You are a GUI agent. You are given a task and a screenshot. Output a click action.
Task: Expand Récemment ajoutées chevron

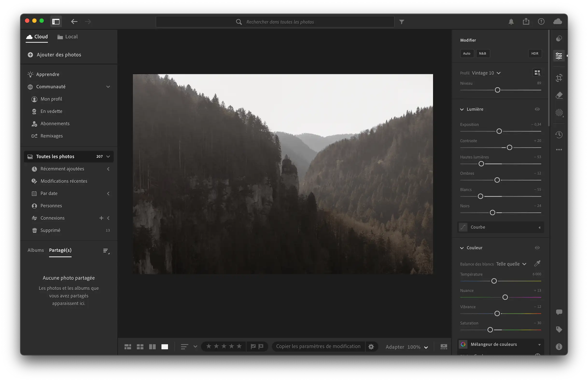pyautogui.click(x=108, y=169)
